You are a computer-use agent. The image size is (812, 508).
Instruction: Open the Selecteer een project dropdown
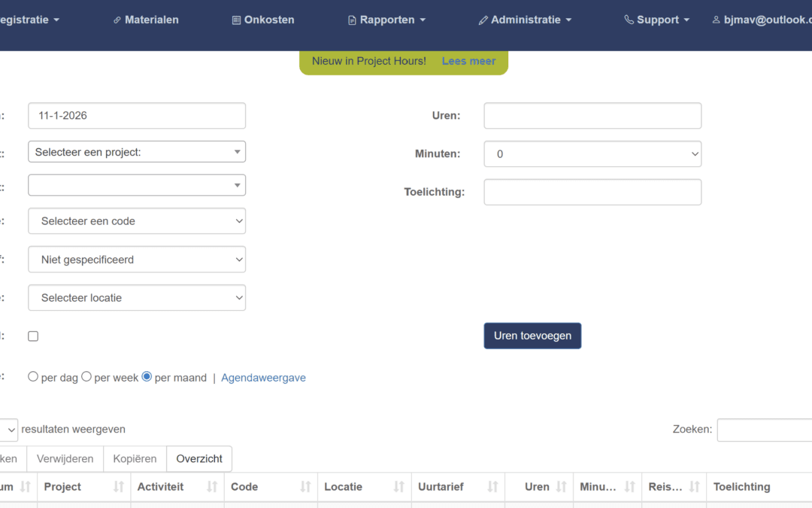pyautogui.click(x=136, y=151)
